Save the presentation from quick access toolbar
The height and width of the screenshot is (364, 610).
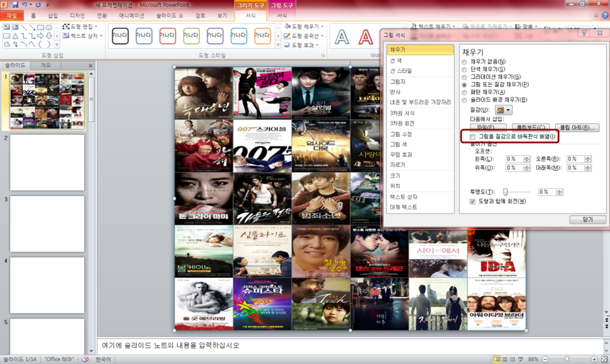15,5
